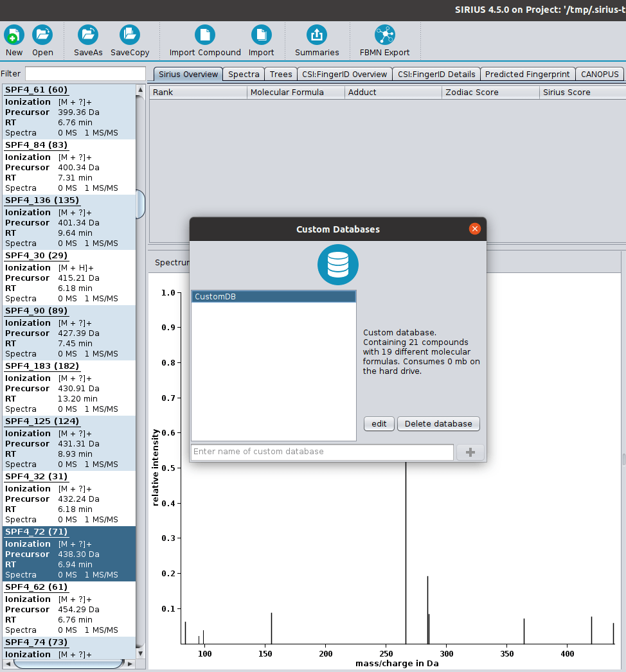Click the Import Compound icon
This screenshot has height=672, width=626.
(x=205, y=35)
